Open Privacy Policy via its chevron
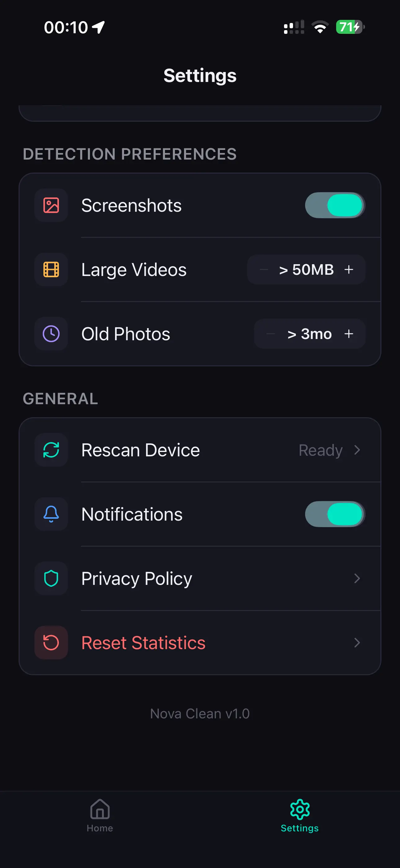 tap(357, 578)
